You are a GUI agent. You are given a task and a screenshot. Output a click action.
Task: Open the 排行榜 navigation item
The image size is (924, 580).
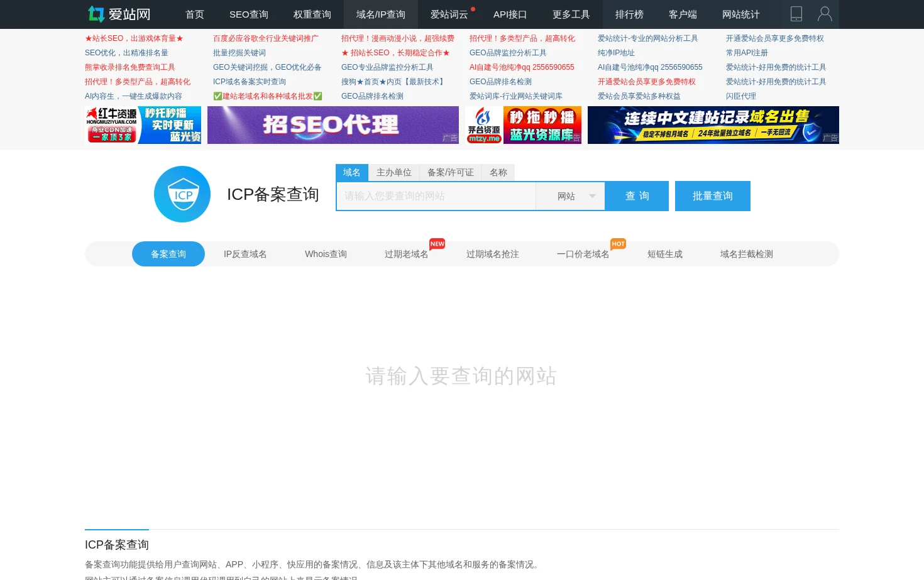(x=629, y=14)
